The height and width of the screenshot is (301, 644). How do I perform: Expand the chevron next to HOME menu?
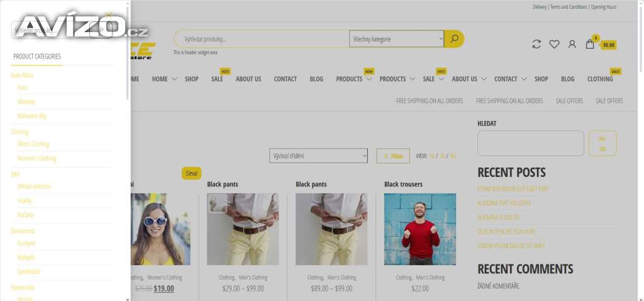coord(174,79)
